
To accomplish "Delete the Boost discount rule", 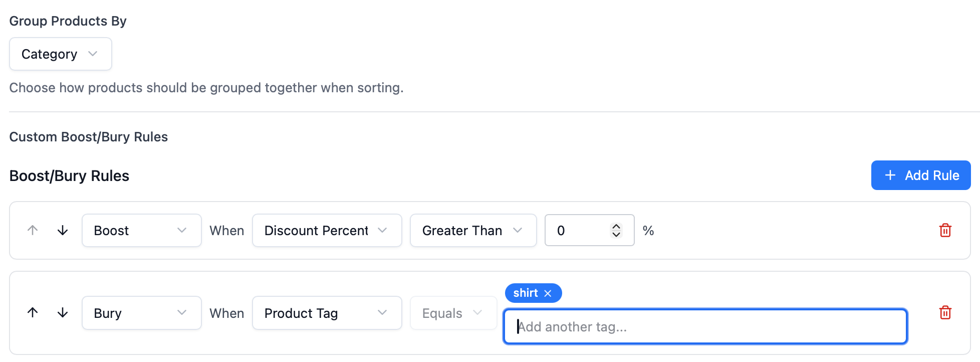I will point(945,230).
